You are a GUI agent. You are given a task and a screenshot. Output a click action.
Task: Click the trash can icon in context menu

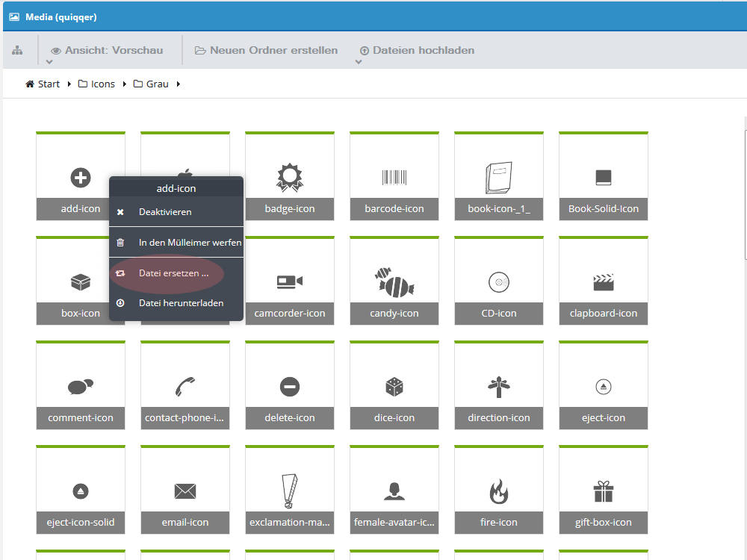click(x=120, y=243)
